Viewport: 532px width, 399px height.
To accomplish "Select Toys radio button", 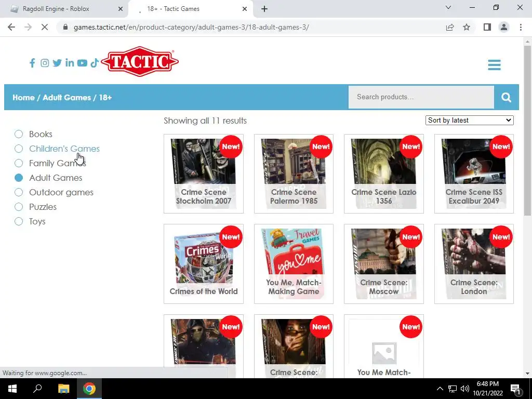I will 19,221.
